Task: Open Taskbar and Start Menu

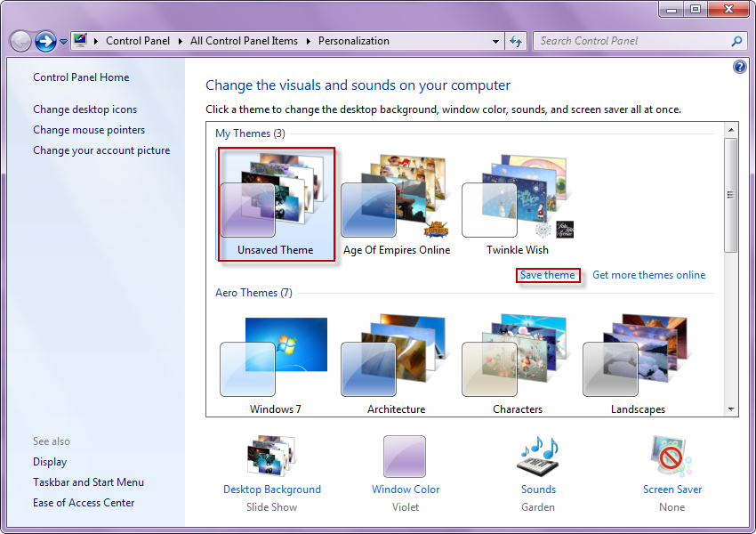Action: [x=88, y=482]
